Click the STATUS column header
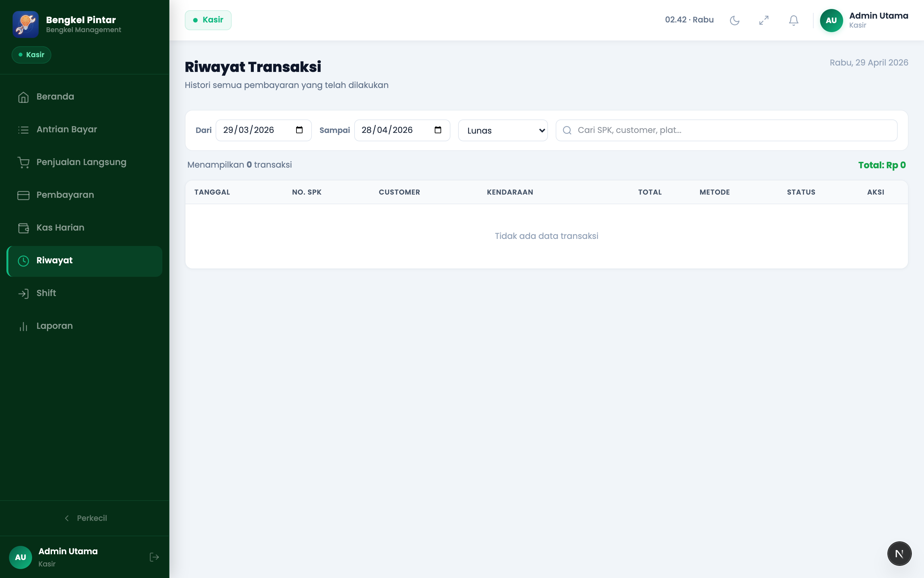Viewport: 924px width, 578px height. point(801,192)
